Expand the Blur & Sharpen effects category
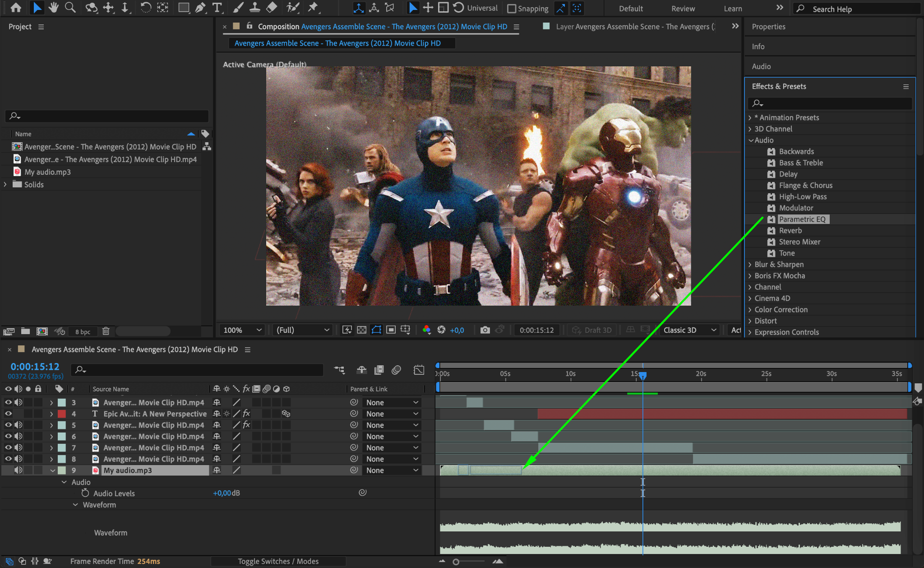Viewport: 924px width, 568px height. [x=750, y=265]
